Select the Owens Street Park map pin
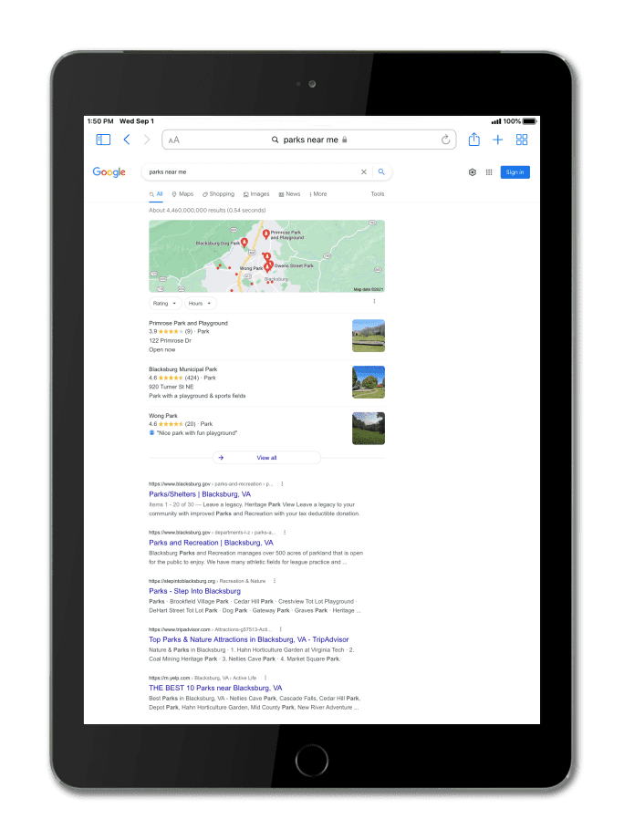624x840 pixels. [270, 264]
